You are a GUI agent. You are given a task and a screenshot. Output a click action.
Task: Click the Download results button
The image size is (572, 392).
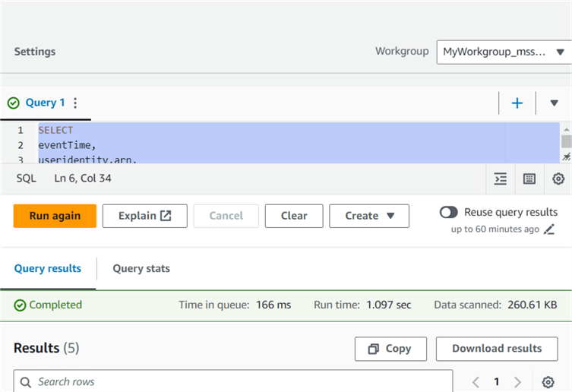pyautogui.click(x=497, y=349)
